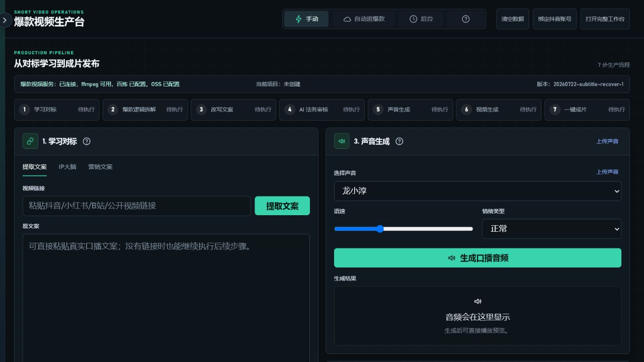Click 绑定抖音账号 button

(554, 19)
